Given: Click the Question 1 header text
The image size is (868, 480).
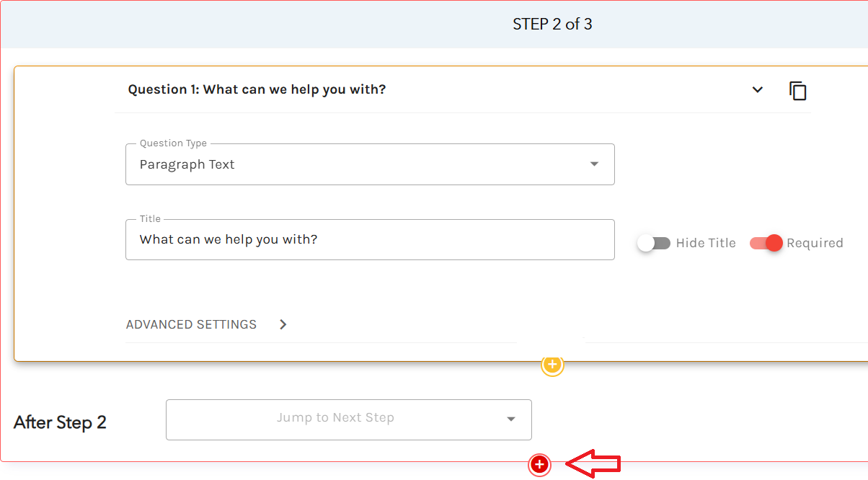Looking at the screenshot, I should (256, 89).
